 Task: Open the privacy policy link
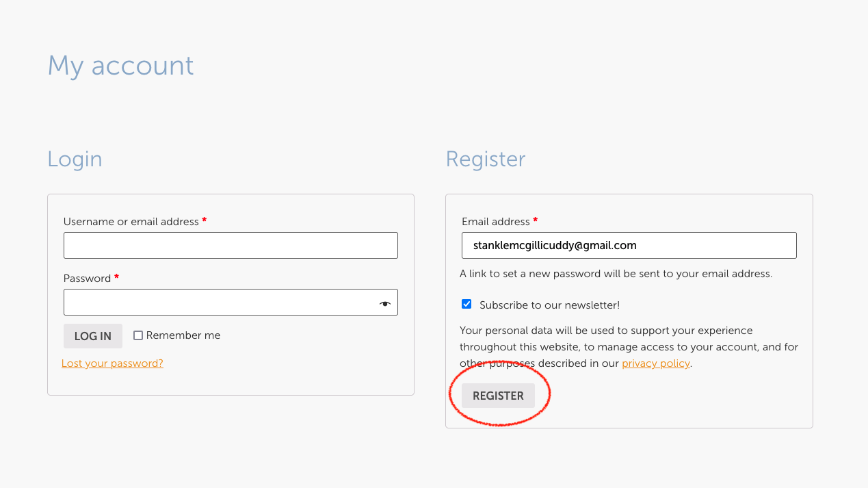point(655,363)
